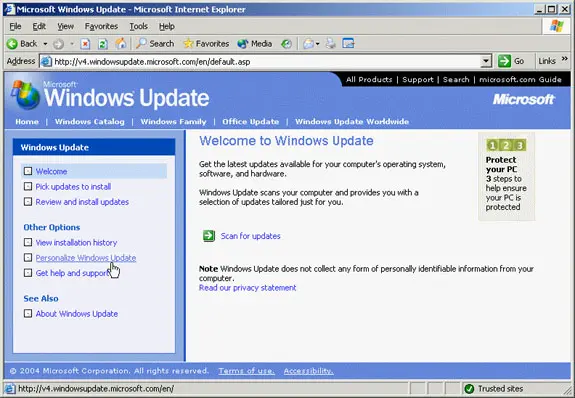This screenshot has width=575, height=398.
Task: Open the File menu
Action: (x=15, y=26)
